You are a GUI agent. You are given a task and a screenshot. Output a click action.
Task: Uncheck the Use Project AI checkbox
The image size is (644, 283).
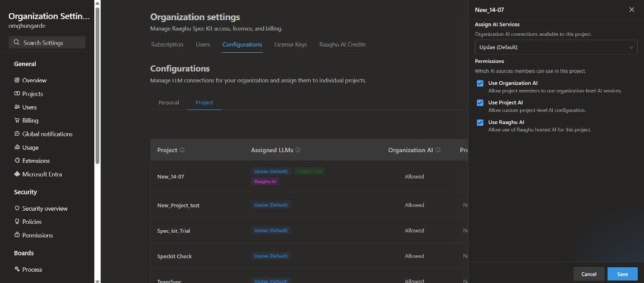click(480, 103)
